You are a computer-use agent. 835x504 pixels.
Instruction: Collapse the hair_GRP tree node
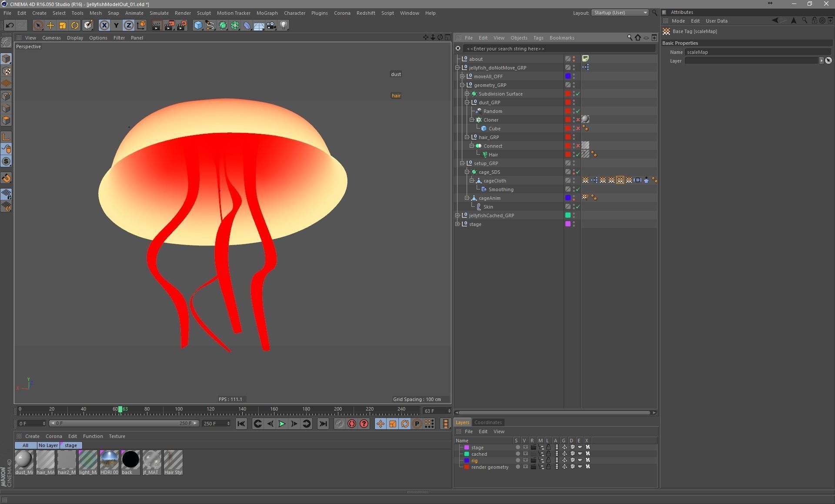tap(467, 137)
